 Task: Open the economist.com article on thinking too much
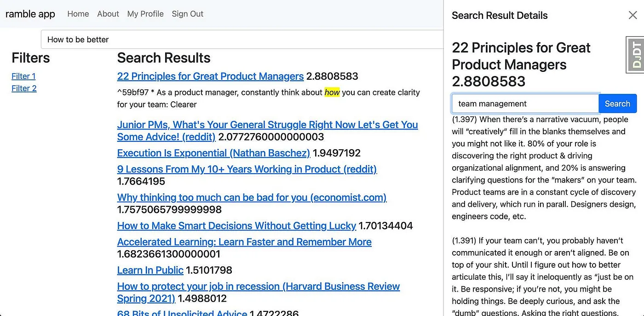[x=252, y=197]
